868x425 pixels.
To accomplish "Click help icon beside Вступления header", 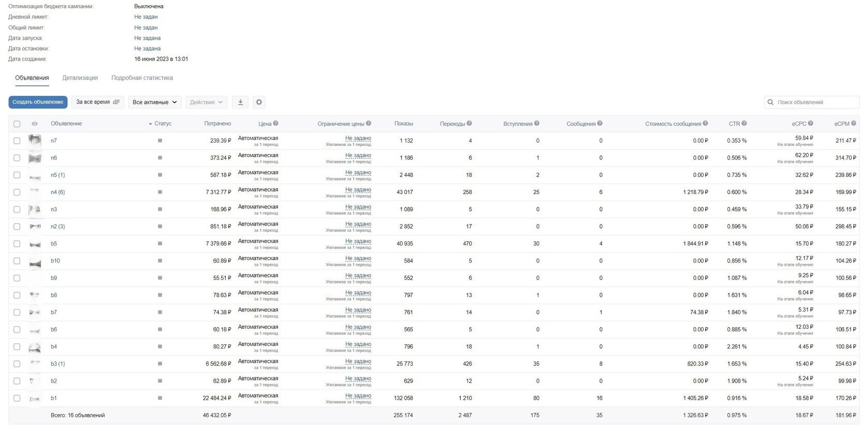I will coord(537,124).
